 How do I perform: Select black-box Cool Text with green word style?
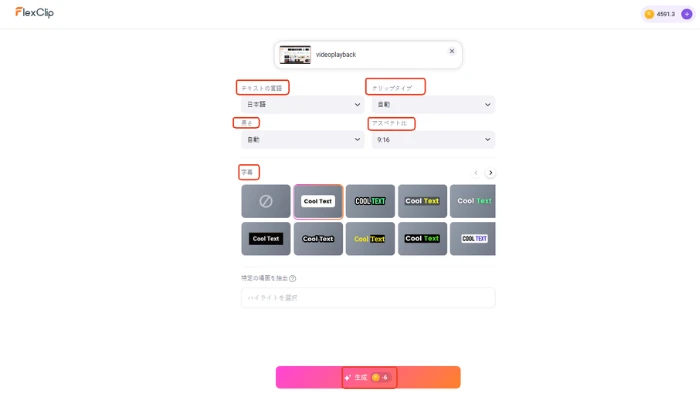[x=422, y=239]
